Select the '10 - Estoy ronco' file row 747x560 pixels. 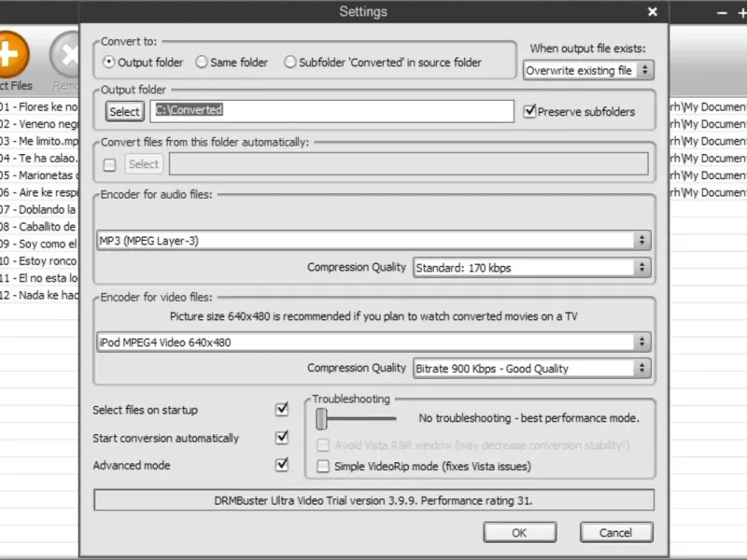point(39,261)
